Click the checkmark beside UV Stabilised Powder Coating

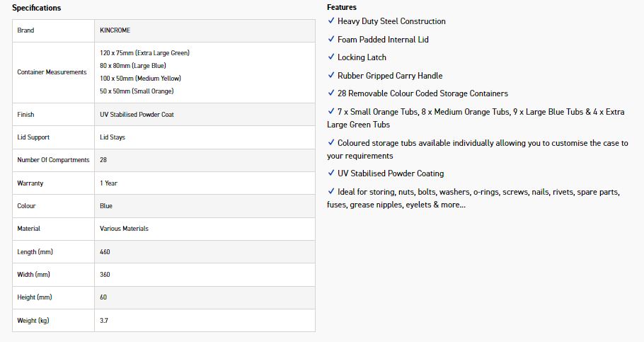point(331,173)
